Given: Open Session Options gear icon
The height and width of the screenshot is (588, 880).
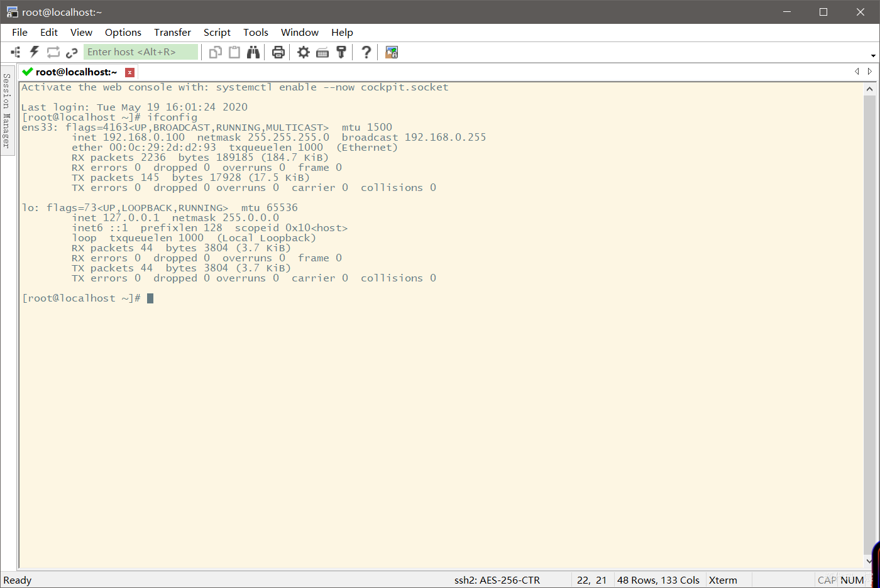Looking at the screenshot, I should pyautogui.click(x=304, y=52).
